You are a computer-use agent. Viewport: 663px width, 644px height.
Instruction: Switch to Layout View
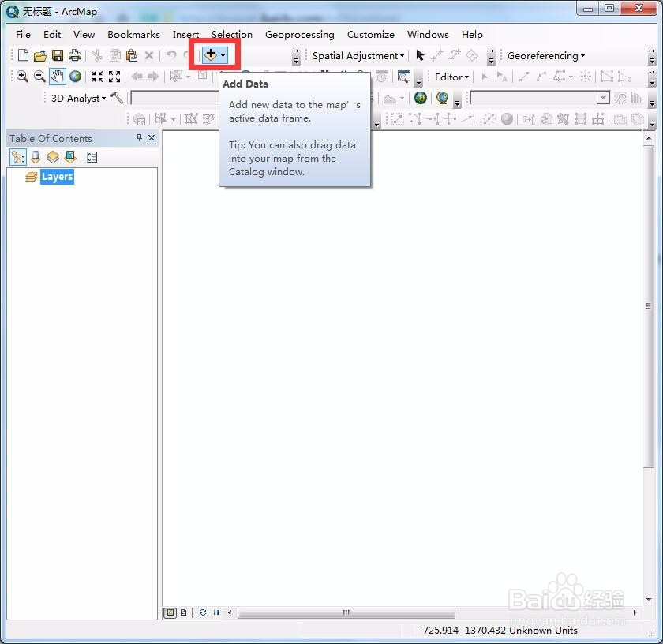tap(183, 612)
